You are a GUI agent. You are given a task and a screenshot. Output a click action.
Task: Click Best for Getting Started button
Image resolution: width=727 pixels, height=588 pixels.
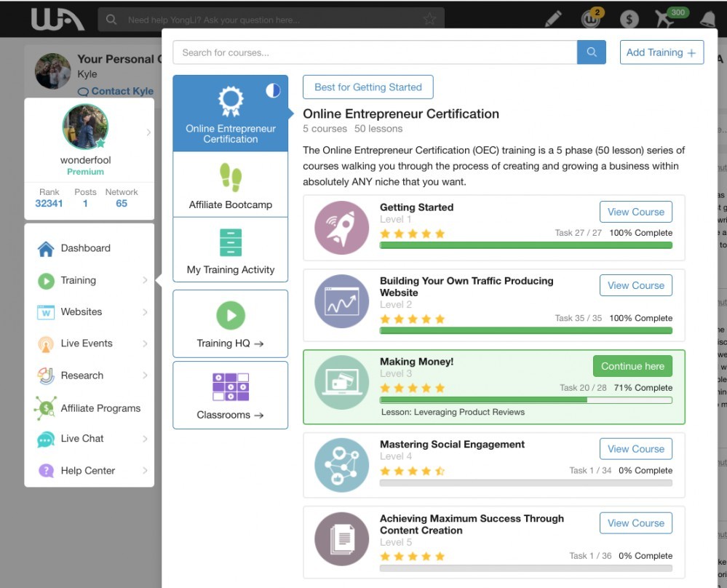pyautogui.click(x=368, y=87)
